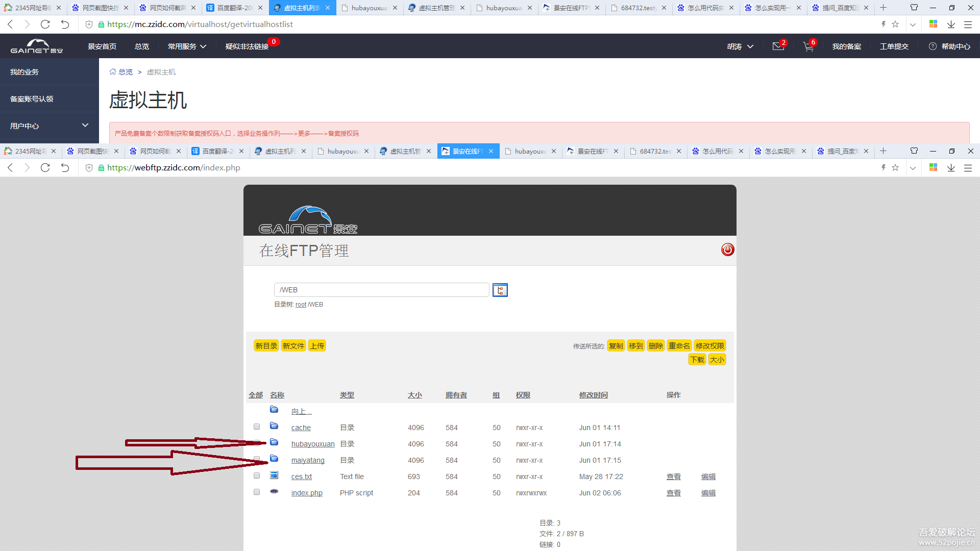Tick the checkbox for index.php

coord(257,492)
